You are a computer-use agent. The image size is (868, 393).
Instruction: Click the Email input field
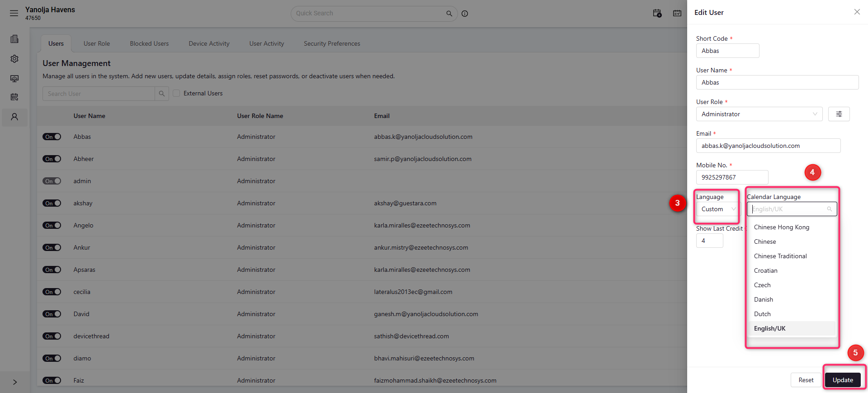pos(768,146)
